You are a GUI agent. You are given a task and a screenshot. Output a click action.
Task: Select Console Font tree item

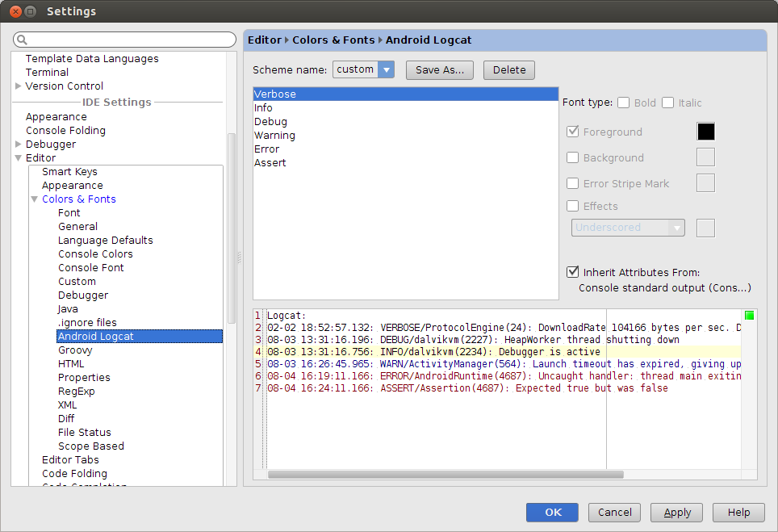91,267
